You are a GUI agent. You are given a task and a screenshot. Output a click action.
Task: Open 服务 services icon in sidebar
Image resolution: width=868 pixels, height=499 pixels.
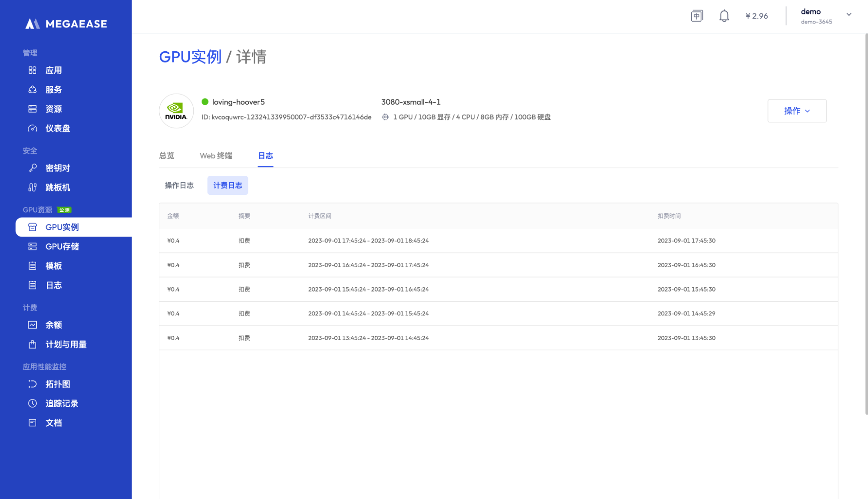[x=33, y=90]
